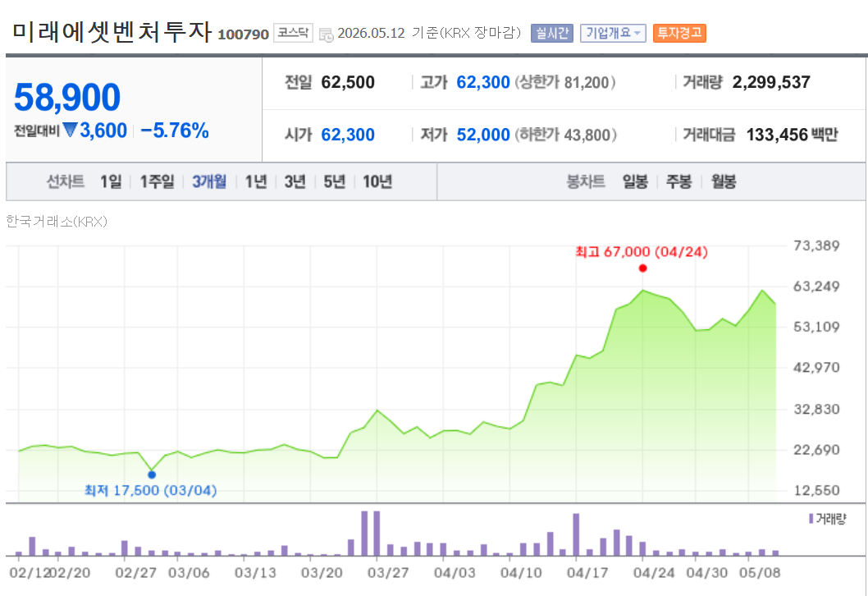Select the 10년 line chart tab

pos(377,181)
